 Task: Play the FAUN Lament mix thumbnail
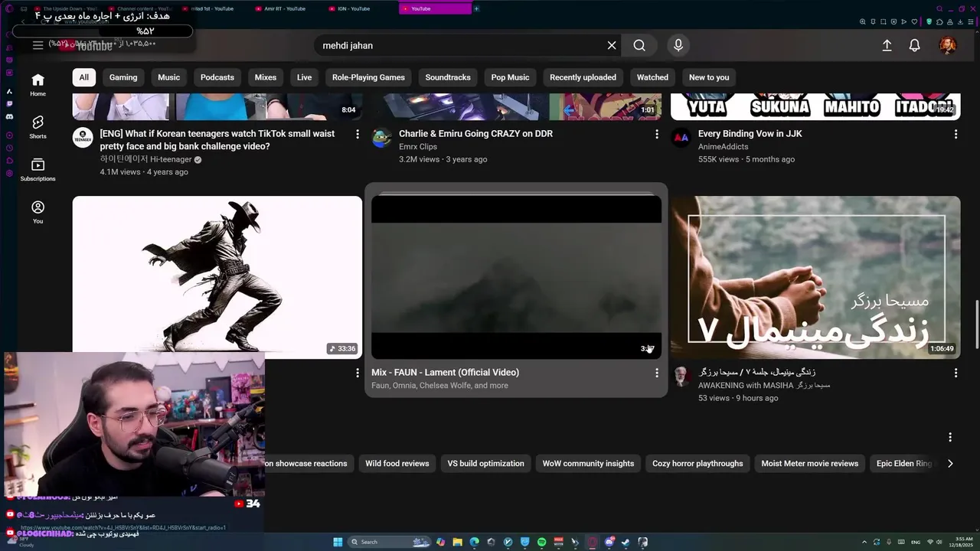[516, 277]
